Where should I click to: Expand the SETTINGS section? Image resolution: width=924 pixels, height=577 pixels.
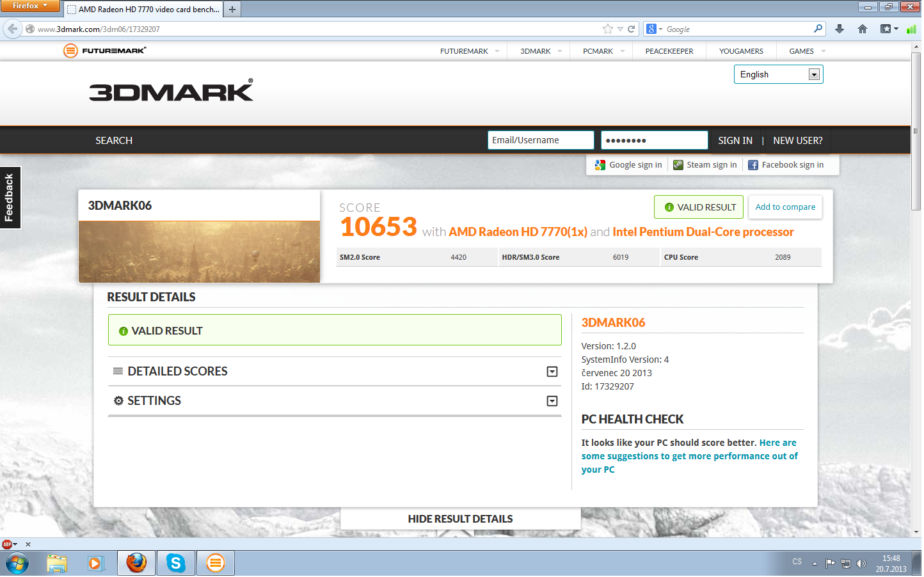(335, 401)
